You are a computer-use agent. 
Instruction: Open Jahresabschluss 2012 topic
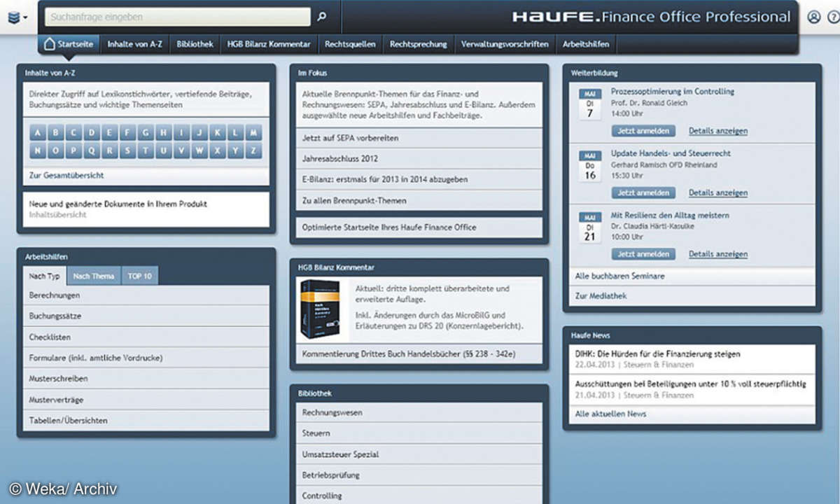point(419,159)
